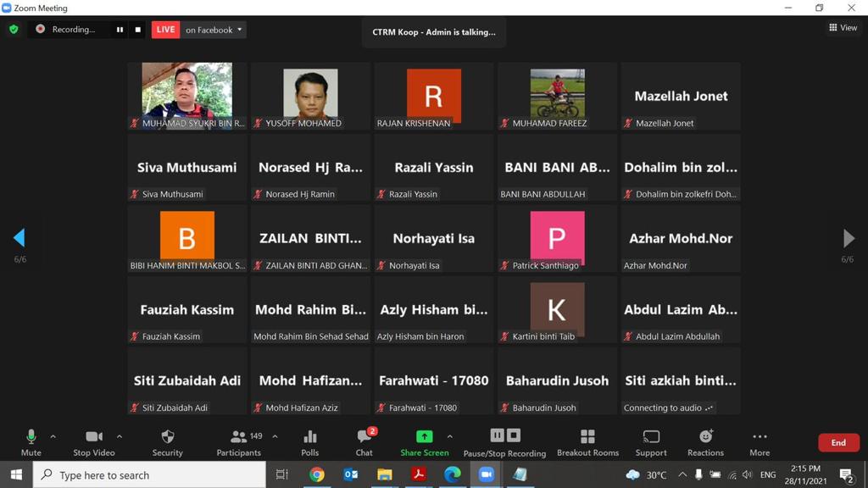Open the More options menu
This screenshot has width=868, height=488.
(x=759, y=441)
